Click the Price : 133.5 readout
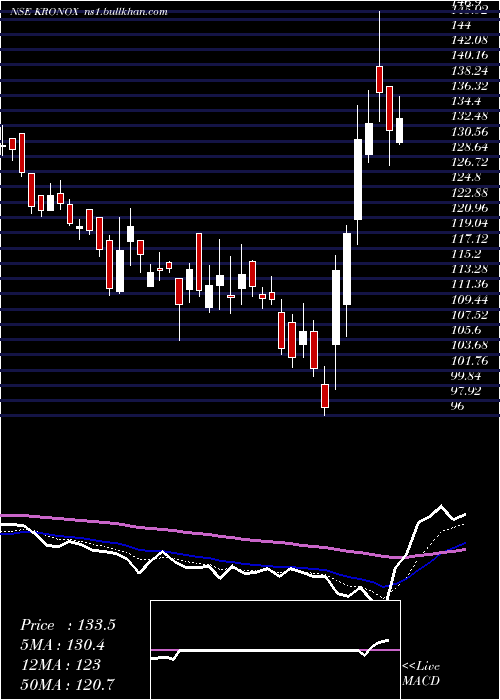This screenshot has height=700, width=500. (x=68, y=625)
